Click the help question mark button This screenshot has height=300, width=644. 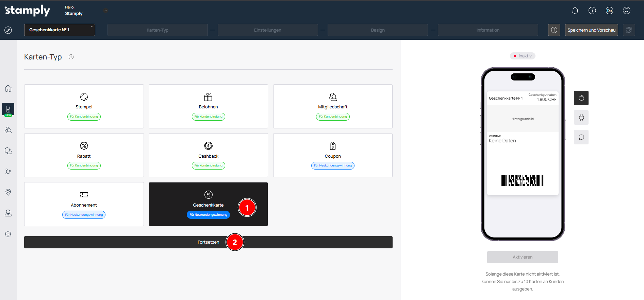coord(554,30)
